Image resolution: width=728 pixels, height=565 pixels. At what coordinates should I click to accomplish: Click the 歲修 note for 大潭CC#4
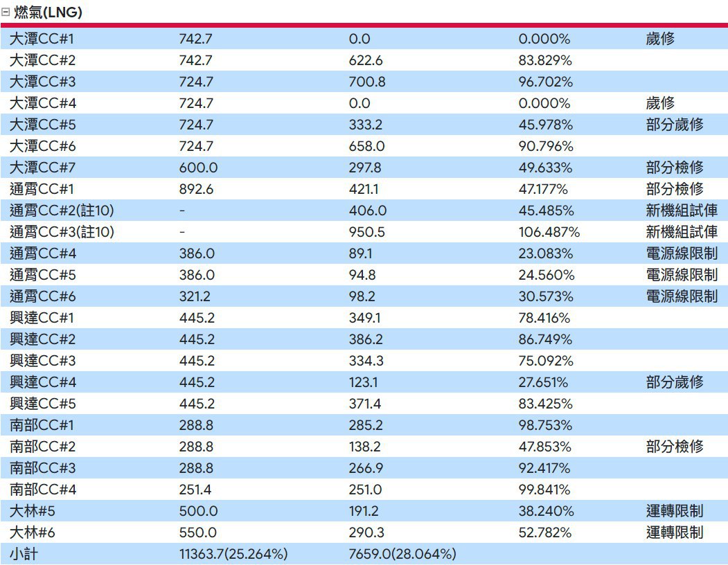pyautogui.click(x=659, y=103)
